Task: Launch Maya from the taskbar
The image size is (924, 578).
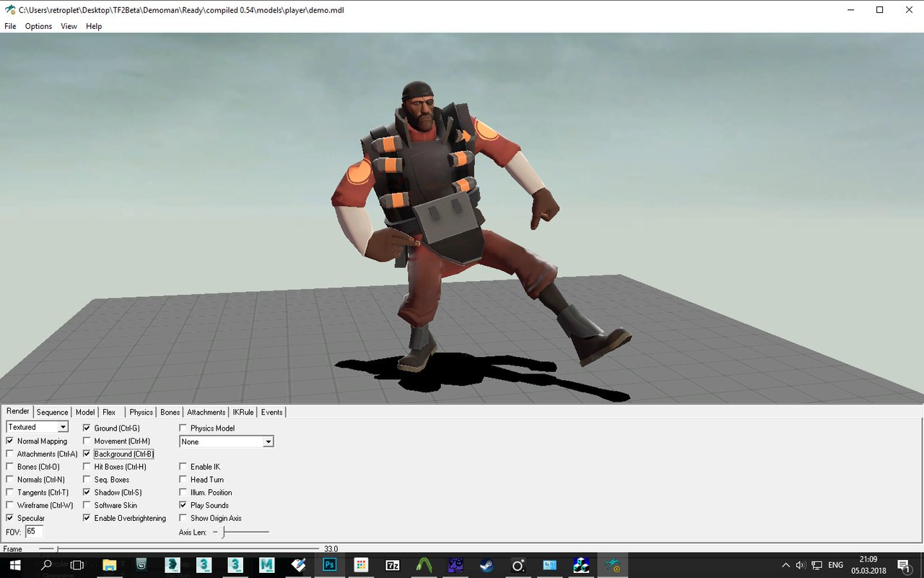Action: coord(266,564)
